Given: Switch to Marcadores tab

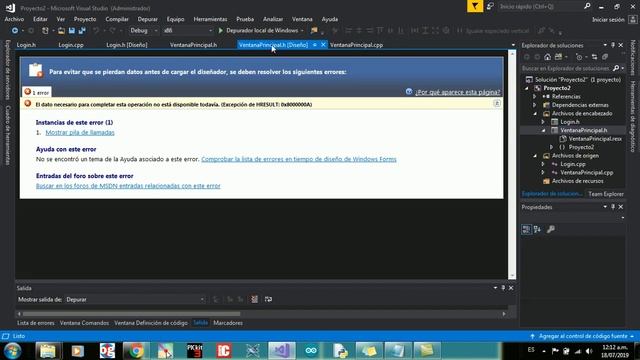Looking at the screenshot, I should [228, 323].
